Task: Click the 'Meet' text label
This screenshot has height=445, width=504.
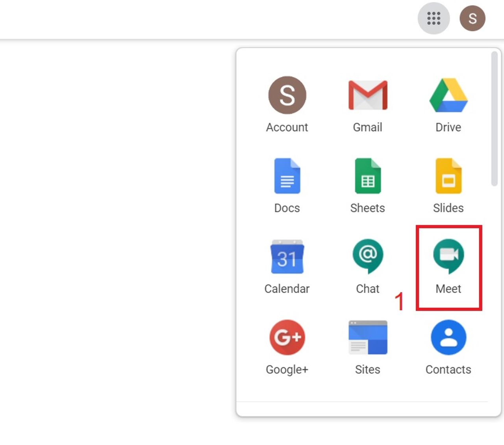Action: tap(448, 289)
